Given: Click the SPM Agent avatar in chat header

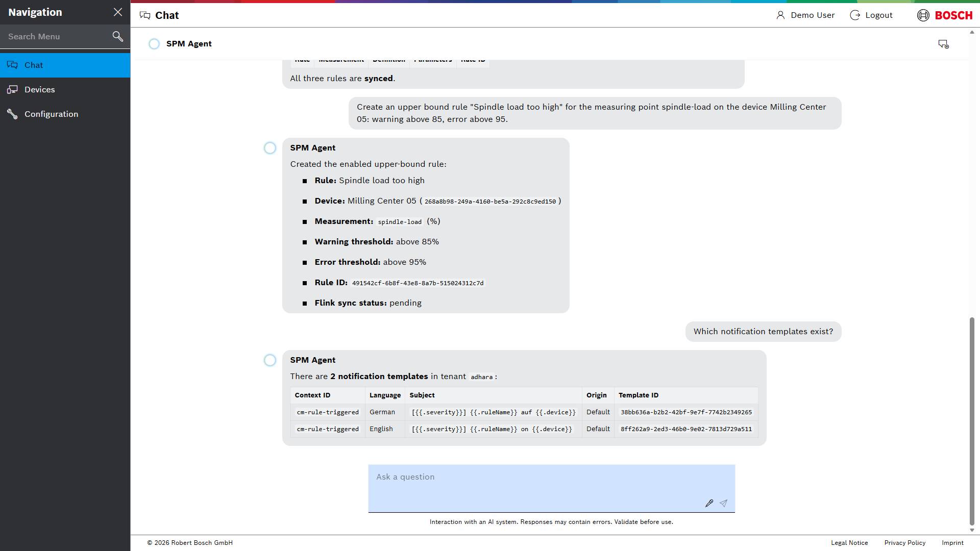Looking at the screenshot, I should coord(154,44).
